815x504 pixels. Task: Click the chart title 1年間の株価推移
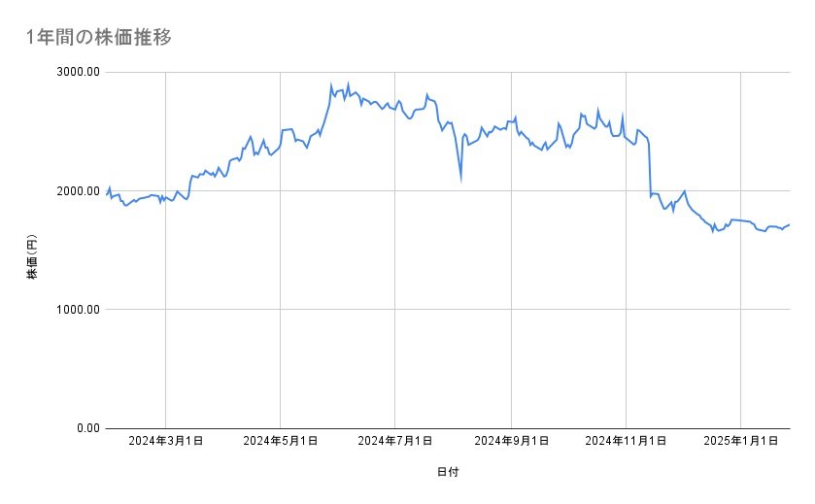[100, 37]
